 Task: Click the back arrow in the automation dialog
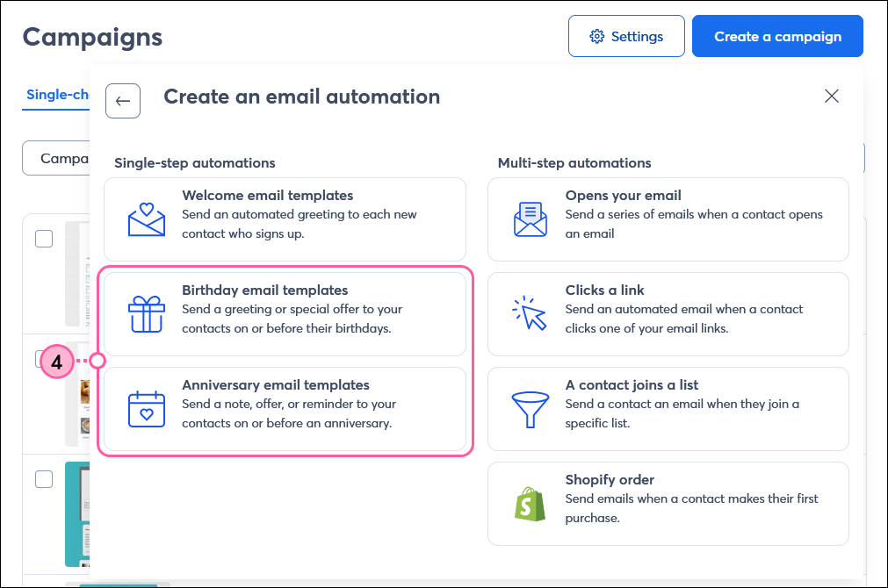click(x=122, y=100)
